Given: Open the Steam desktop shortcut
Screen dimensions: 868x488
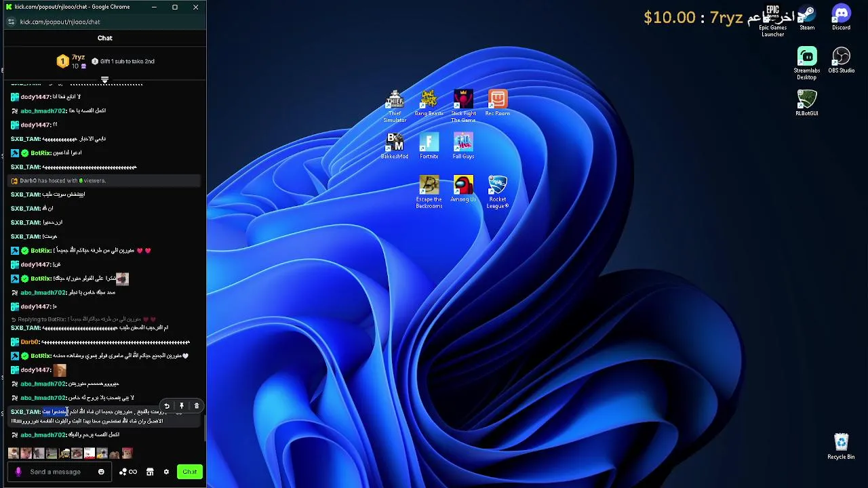Looking at the screenshot, I should (x=807, y=18).
